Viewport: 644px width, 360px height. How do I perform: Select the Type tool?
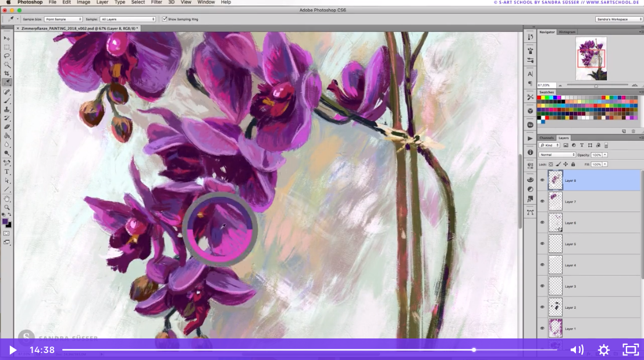(x=7, y=172)
